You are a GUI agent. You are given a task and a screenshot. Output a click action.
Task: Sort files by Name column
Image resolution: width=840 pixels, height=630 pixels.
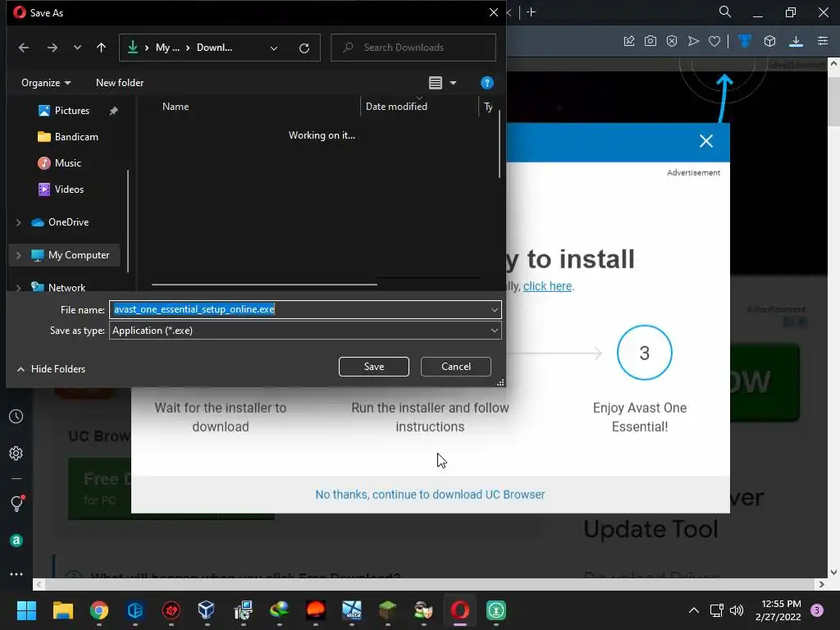pyautogui.click(x=176, y=106)
